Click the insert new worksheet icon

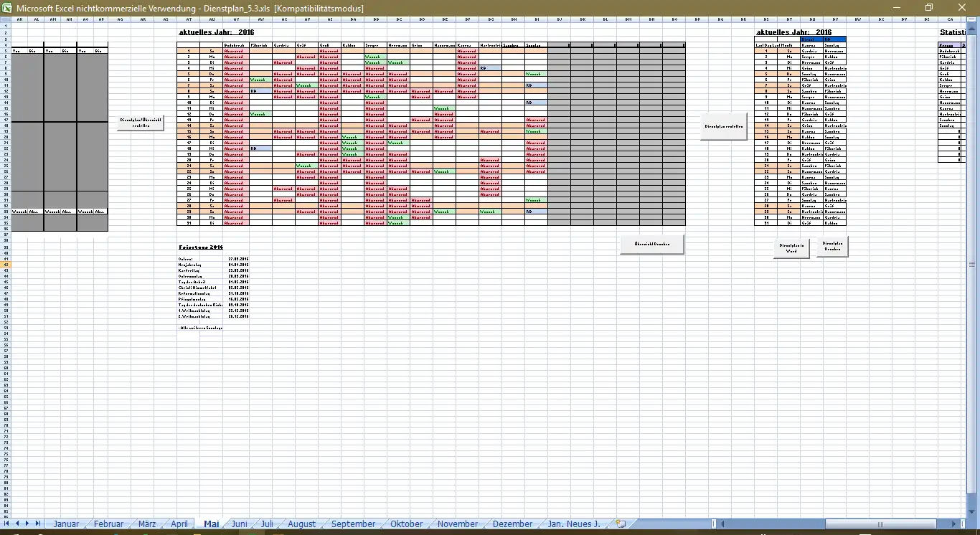click(621, 524)
